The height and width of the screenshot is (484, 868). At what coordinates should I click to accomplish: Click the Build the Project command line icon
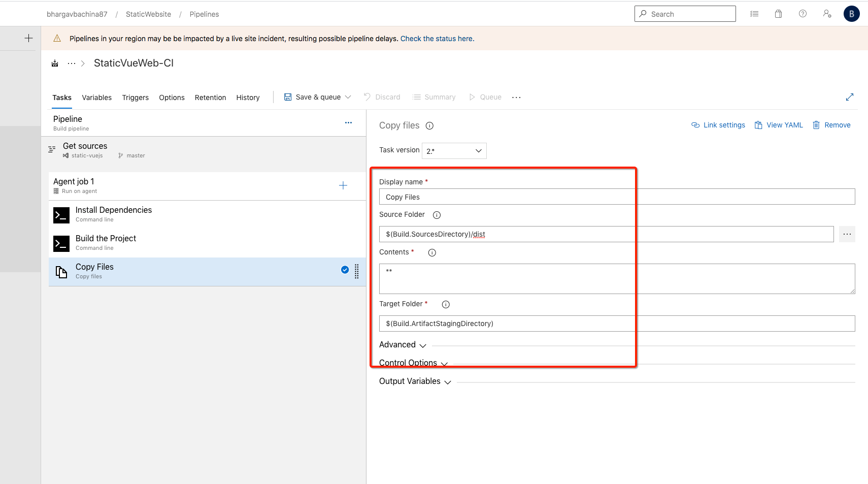tap(61, 243)
